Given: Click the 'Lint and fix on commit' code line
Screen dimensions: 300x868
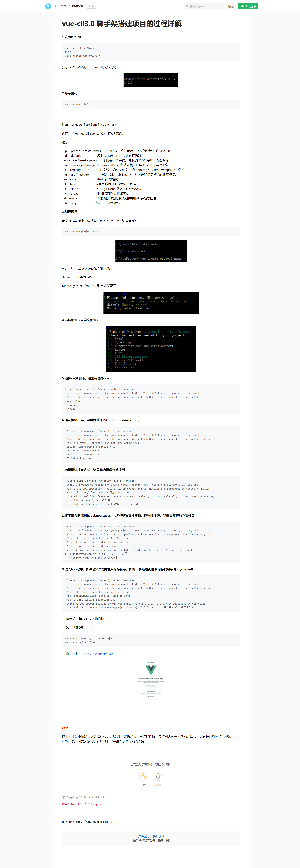Looking at the screenshot, I should 102,504.
